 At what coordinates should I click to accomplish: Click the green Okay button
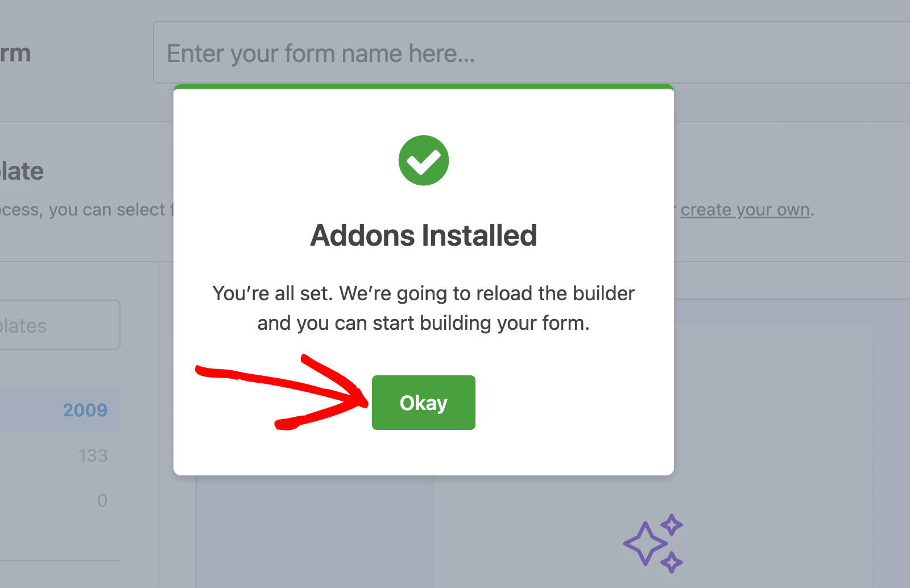[x=423, y=403]
